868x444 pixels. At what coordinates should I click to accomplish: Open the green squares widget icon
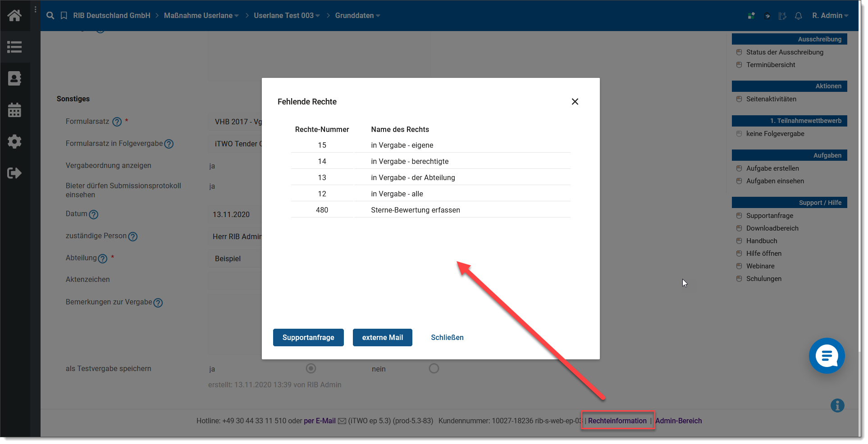tap(751, 16)
